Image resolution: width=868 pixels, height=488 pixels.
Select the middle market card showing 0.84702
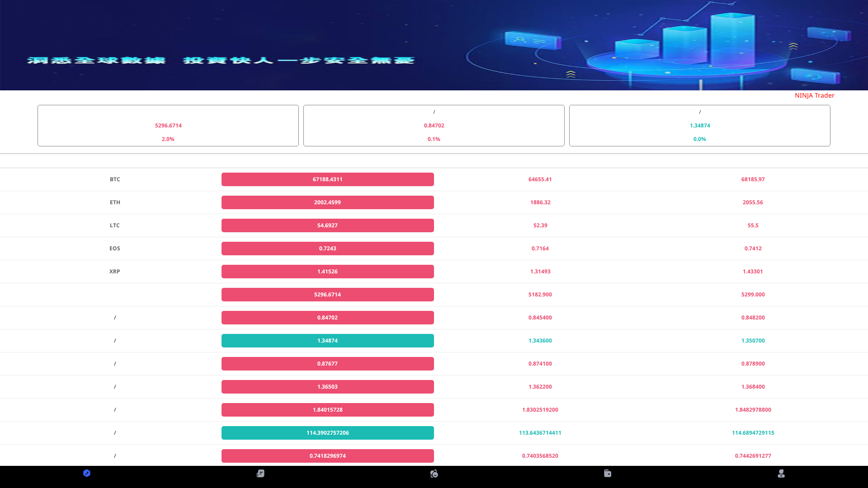click(434, 125)
